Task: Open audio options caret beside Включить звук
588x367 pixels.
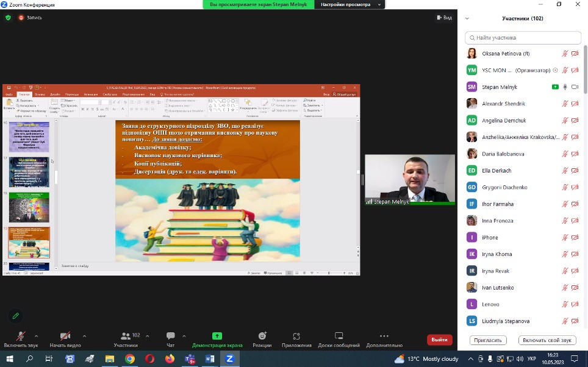Action: [37, 336]
